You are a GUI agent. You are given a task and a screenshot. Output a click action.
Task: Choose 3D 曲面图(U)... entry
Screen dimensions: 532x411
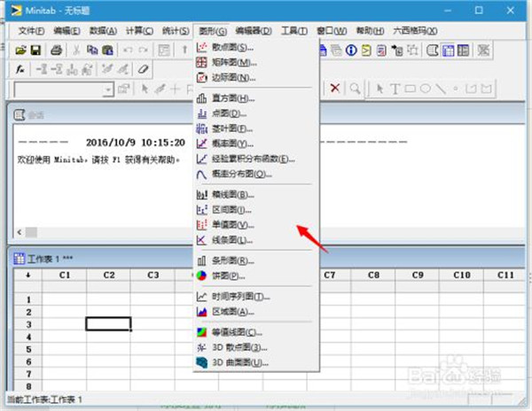256,362
